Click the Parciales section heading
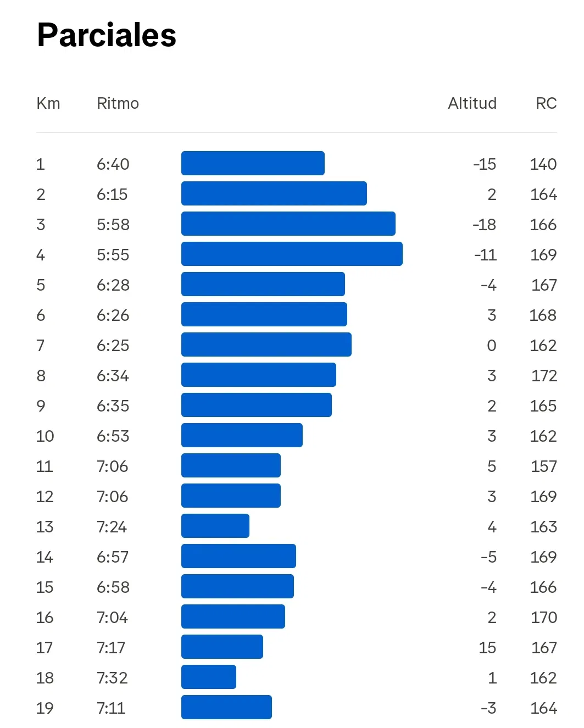584x728 pixels. 107,35
